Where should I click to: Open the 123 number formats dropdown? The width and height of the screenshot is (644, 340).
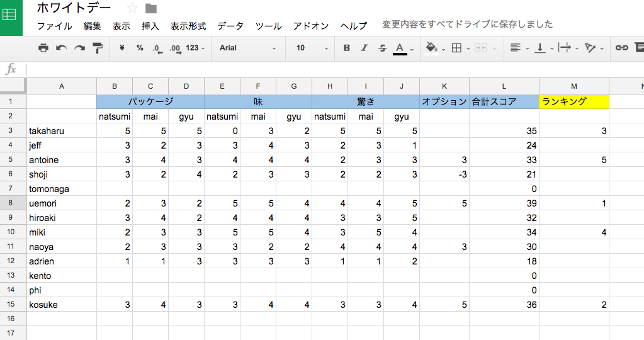pos(195,48)
